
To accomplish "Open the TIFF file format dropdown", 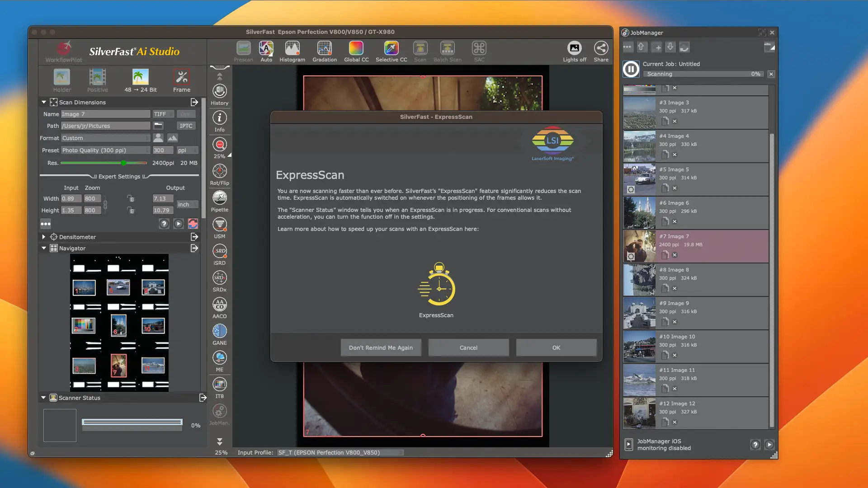I will click(x=163, y=114).
